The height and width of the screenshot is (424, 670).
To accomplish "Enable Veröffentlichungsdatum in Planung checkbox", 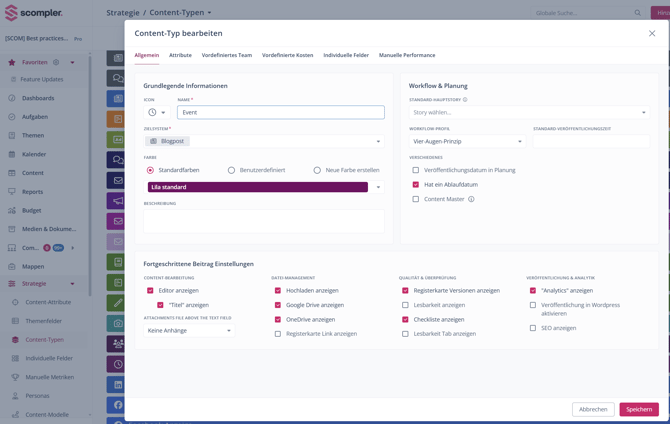I will (x=416, y=170).
